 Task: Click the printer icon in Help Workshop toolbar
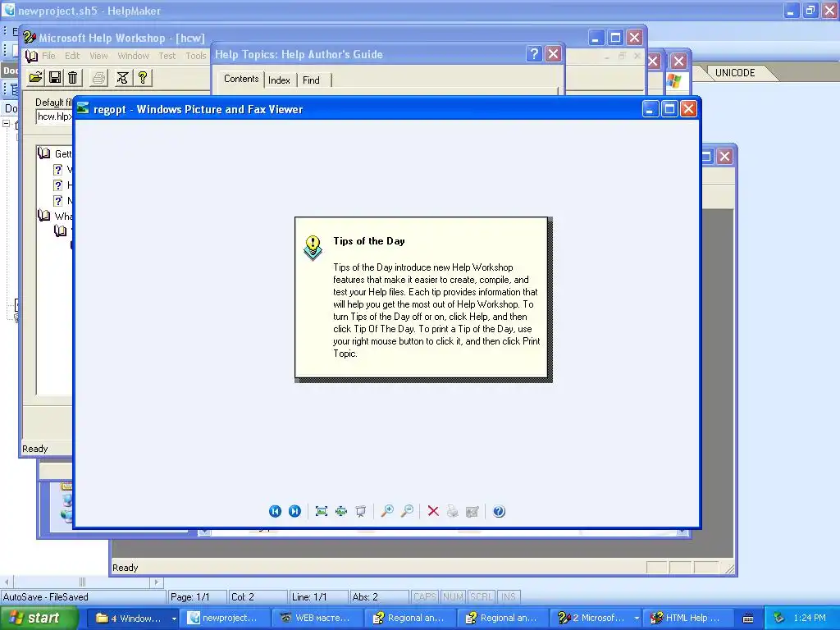(98, 78)
